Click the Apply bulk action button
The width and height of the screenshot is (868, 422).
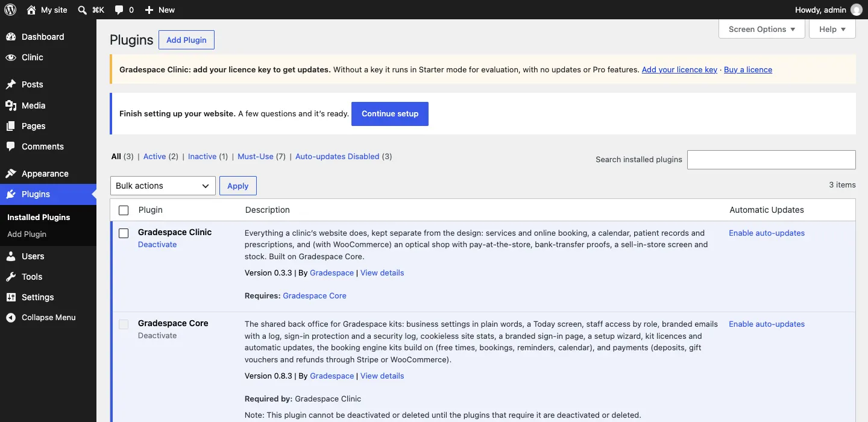pyautogui.click(x=238, y=186)
